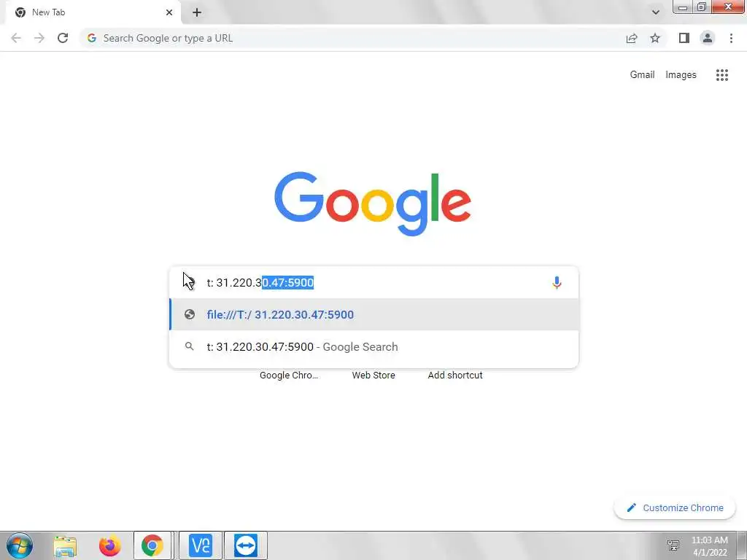Choose the Google Search suggestion for 31.220.30.47:5900
Viewport: 747px width, 560px height.
(374, 346)
